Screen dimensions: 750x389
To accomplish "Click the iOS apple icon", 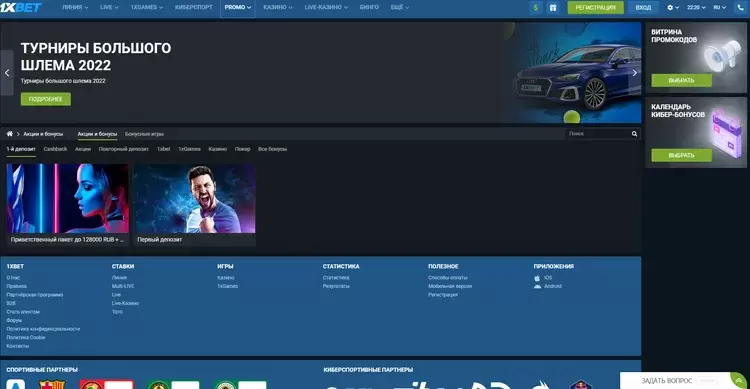I will (537, 278).
